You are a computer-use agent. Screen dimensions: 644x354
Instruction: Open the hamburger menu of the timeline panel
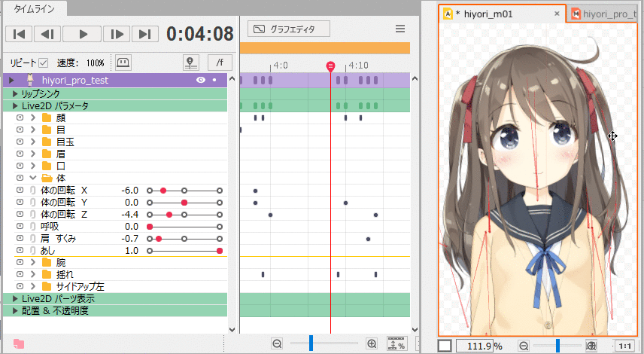pyautogui.click(x=400, y=29)
